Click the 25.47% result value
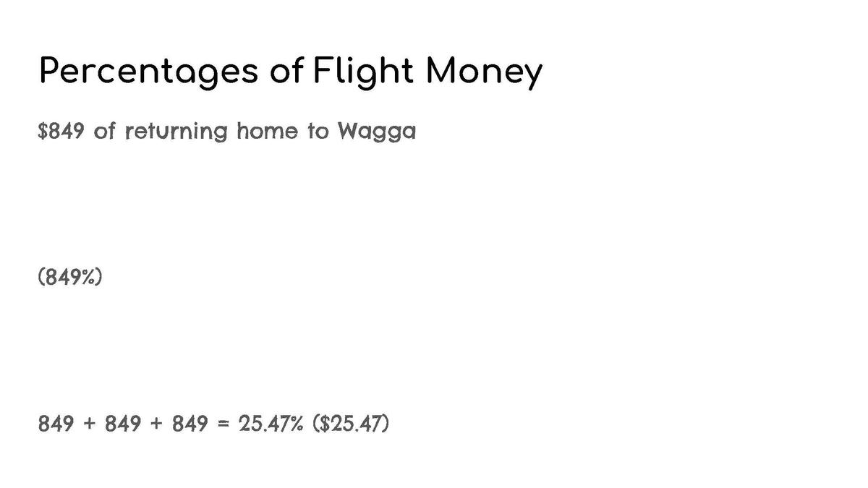 pos(271,423)
